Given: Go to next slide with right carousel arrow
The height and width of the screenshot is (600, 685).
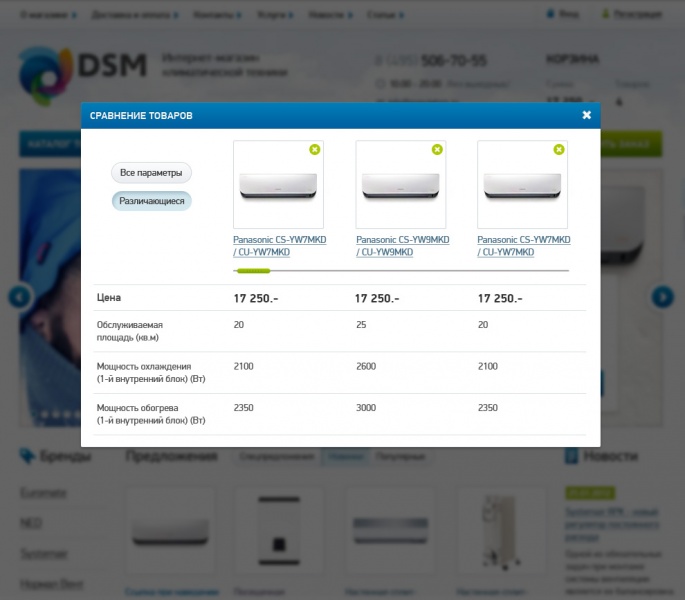Looking at the screenshot, I should [x=663, y=297].
